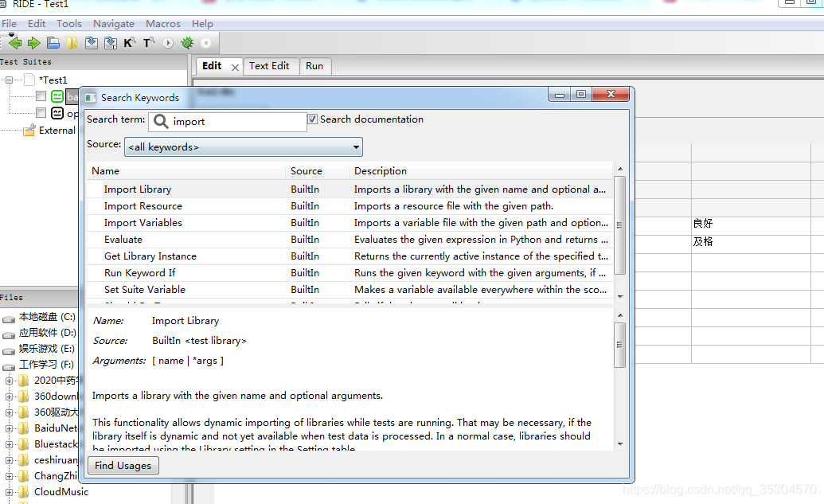This screenshot has width=824, height=504.
Task: Open the Navigate menu
Action: pyautogui.click(x=114, y=24)
